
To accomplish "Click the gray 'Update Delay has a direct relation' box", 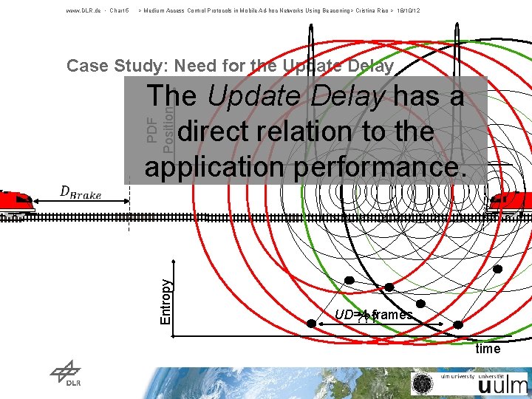I will [306, 130].
